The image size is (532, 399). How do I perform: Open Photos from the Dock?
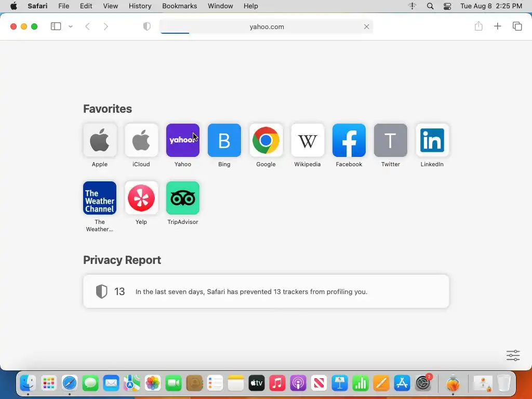click(x=153, y=384)
